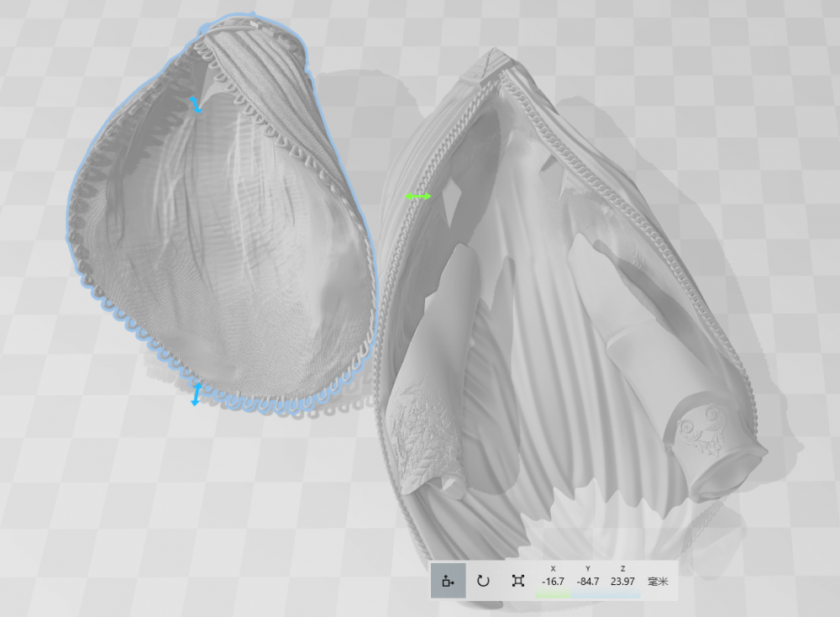Select the Scale tool icon
Image resolution: width=840 pixels, height=617 pixels.
click(518, 581)
